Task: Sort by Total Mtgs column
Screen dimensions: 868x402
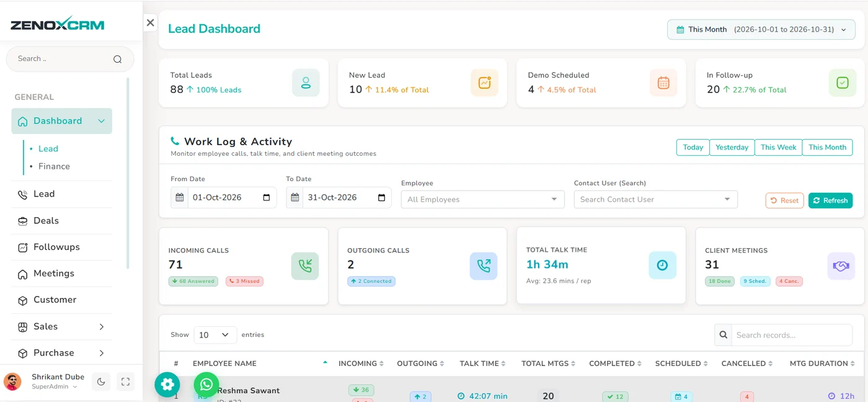Action: pos(548,364)
